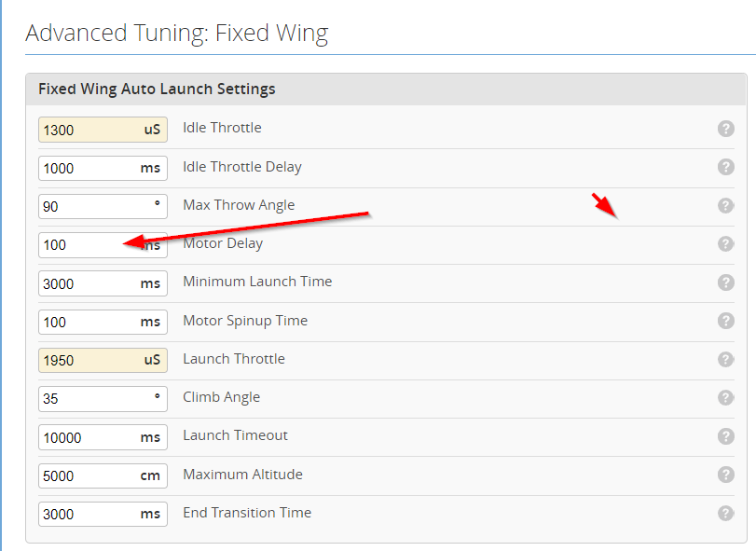Select the Idle Throttle value field
Image resolution: width=756 pixels, height=551 pixels.
(x=103, y=130)
